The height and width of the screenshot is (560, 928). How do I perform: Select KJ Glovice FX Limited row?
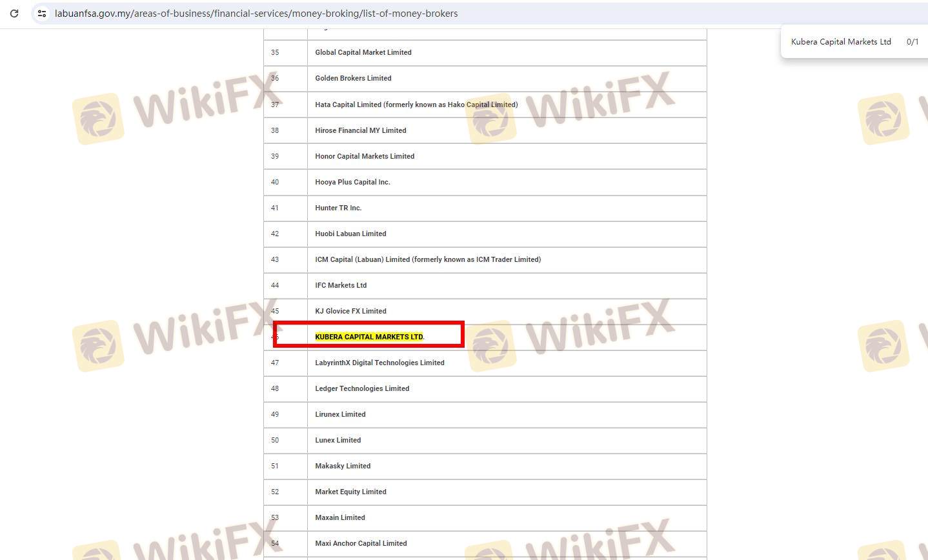pyautogui.click(x=350, y=311)
